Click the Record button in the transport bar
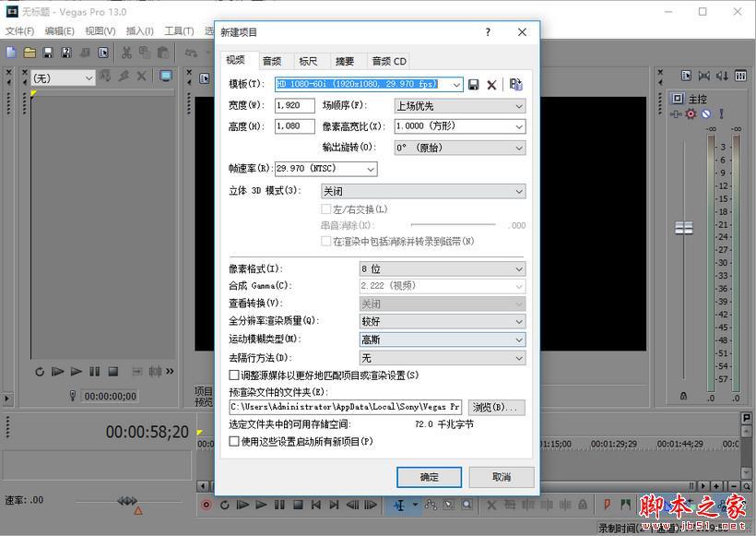The height and width of the screenshot is (536, 756). [207, 505]
